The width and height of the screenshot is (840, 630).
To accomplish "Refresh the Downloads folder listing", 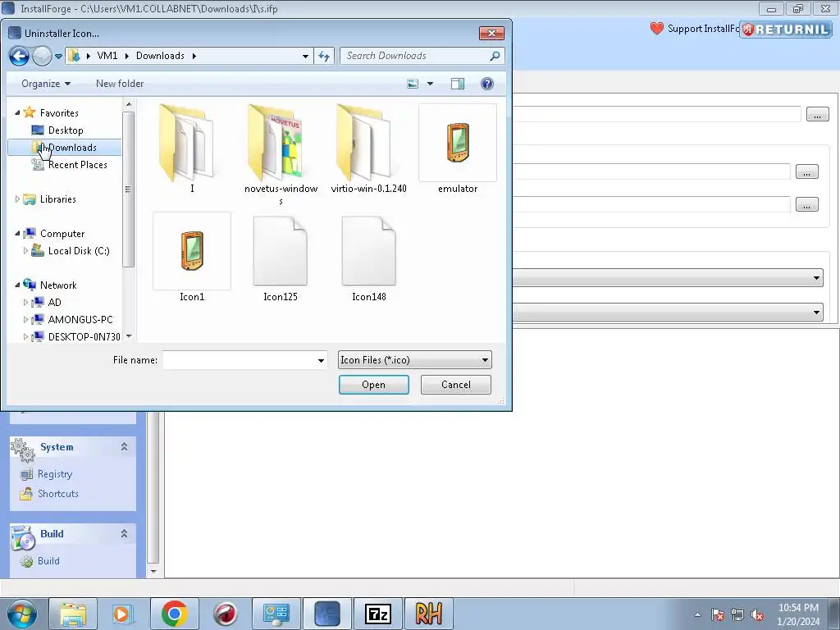I will tap(324, 56).
